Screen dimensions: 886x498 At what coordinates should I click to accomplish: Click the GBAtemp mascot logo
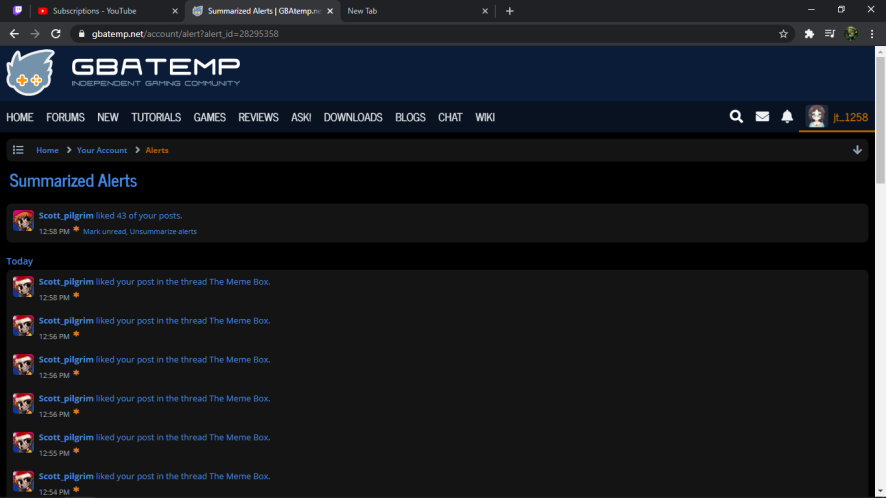point(31,72)
